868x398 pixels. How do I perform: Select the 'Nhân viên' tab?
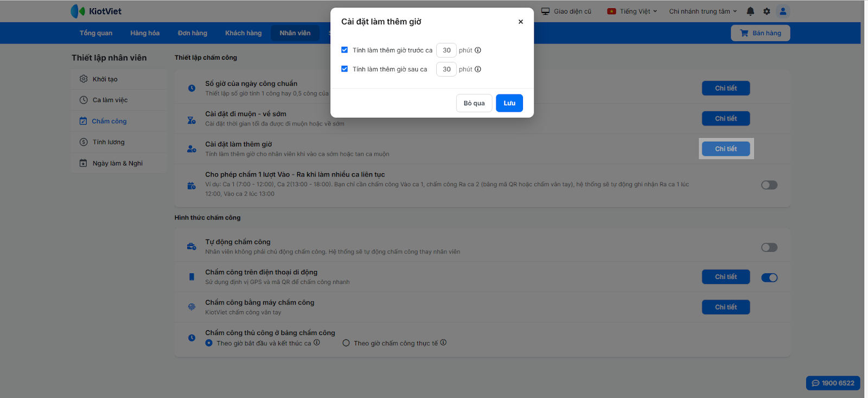tap(295, 33)
